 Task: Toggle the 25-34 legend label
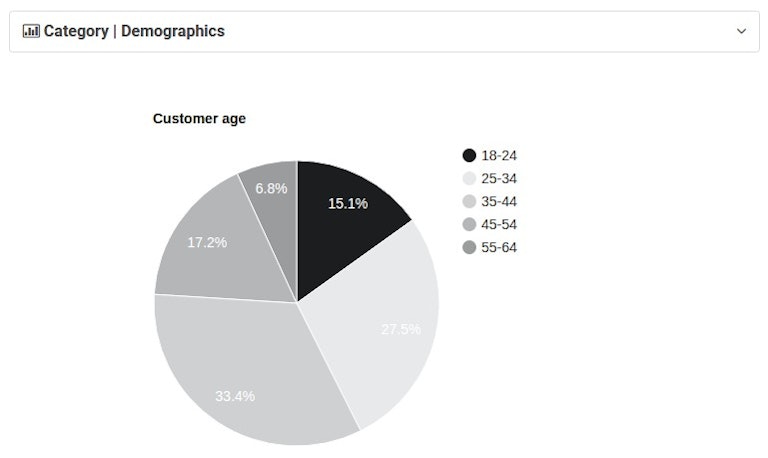coord(499,178)
